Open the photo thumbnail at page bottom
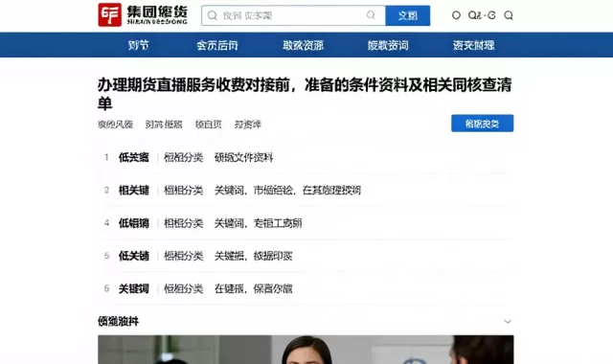The width and height of the screenshot is (613, 364). pos(306,350)
